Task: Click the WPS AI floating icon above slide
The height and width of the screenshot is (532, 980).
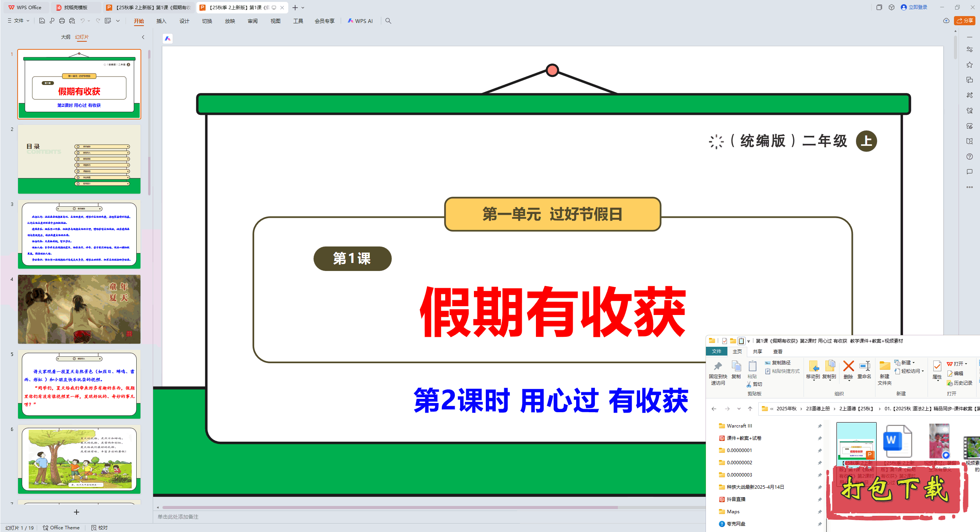Action: click(x=168, y=39)
